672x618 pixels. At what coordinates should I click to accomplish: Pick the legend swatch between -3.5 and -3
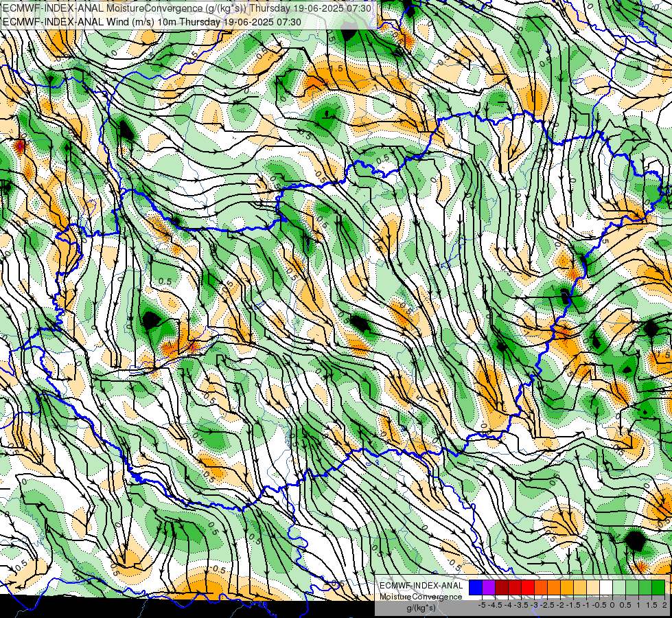[528, 588]
